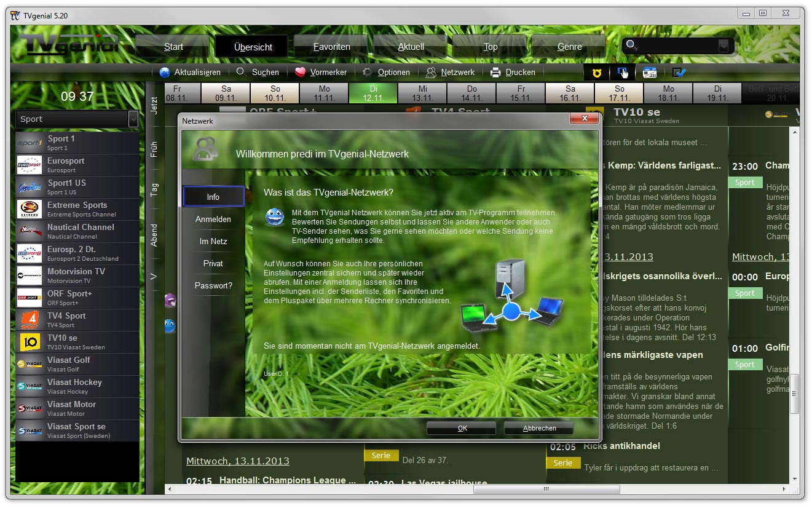Select TV10 se logo in channel list
This screenshot has width=812, height=508.
(x=30, y=342)
